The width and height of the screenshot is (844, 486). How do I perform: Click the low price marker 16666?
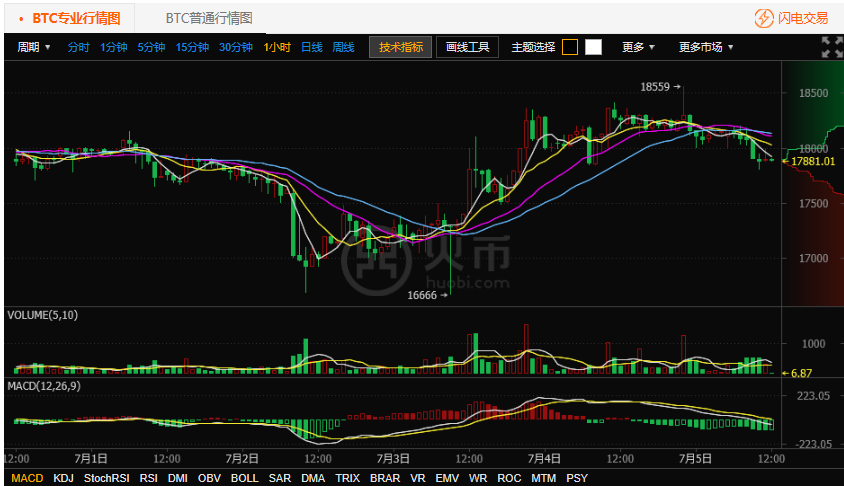click(422, 295)
